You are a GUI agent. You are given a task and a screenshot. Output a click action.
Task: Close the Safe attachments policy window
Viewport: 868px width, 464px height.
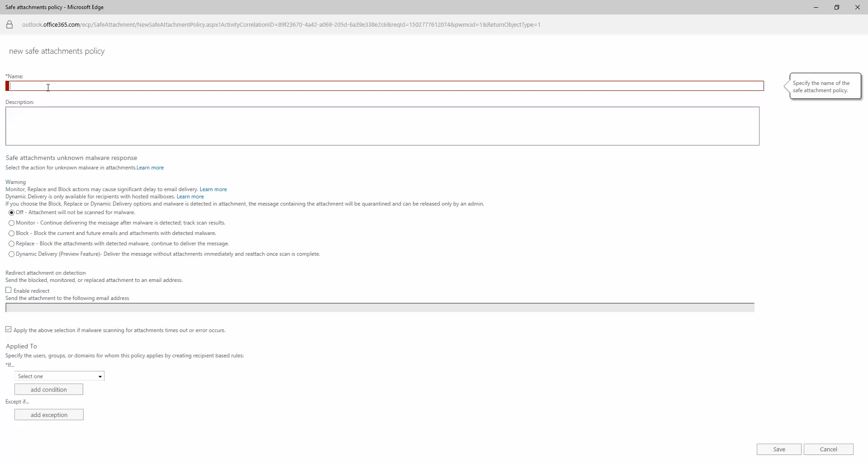[x=858, y=7]
